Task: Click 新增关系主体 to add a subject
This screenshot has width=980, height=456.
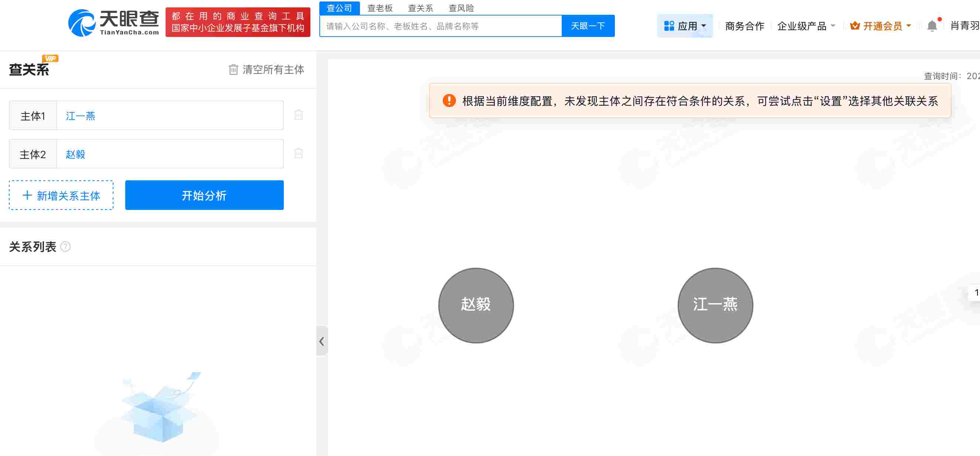Action: (61, 195)
